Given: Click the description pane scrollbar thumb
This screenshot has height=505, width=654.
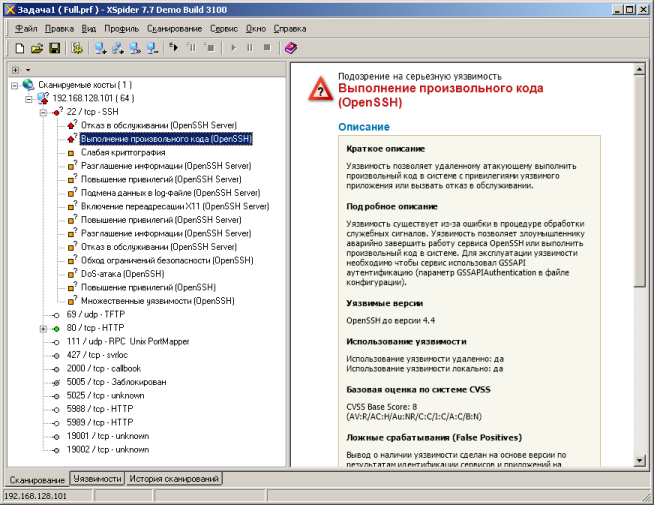Looking at the screenshot, I should (x=639, y=181).
